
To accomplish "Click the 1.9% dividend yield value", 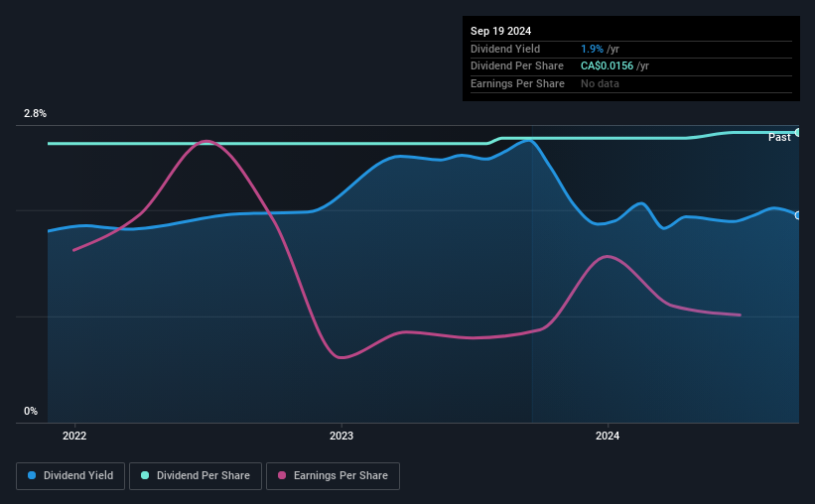I will [592, 49].
